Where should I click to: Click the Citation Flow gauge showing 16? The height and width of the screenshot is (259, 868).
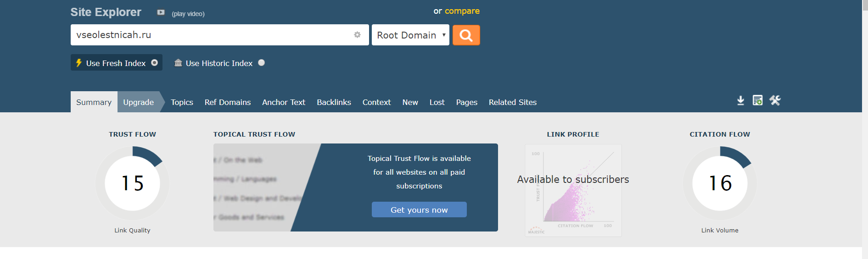(720, 183)
